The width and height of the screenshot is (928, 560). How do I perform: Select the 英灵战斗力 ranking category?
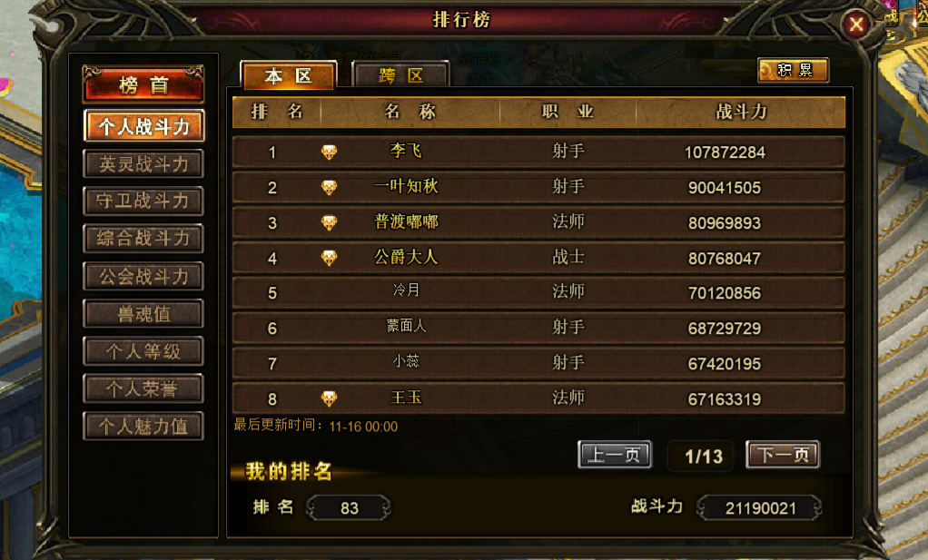click(x=143, y=163)
